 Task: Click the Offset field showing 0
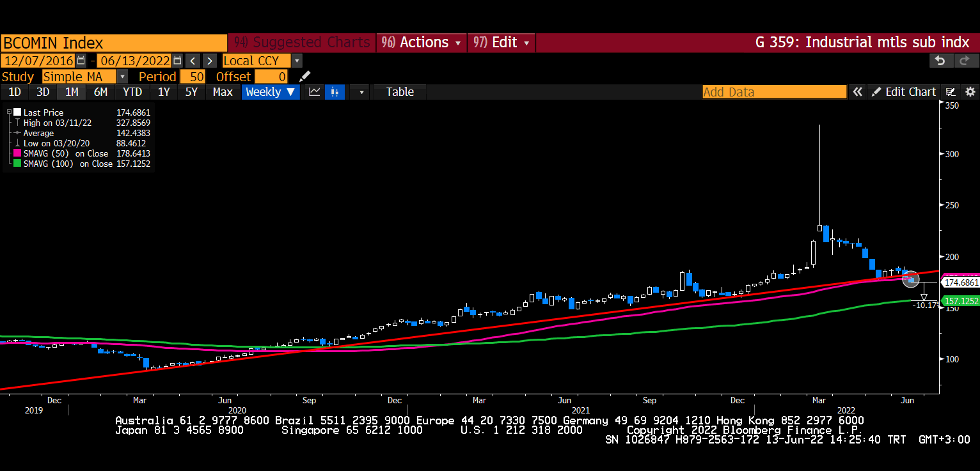pos(271,77)
